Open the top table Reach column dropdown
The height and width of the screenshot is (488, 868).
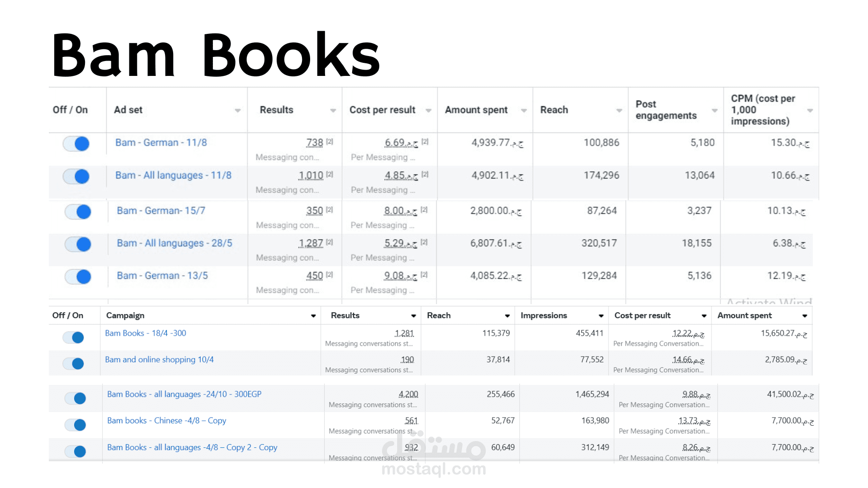click(619, 111)
